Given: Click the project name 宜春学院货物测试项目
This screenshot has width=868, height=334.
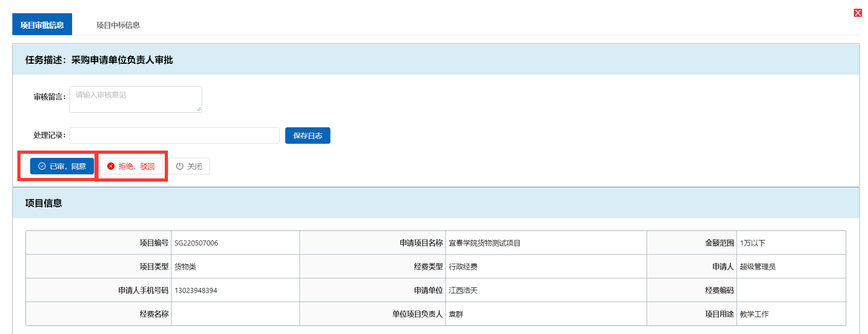Looking at the screenshot, I should coord(484,243).
